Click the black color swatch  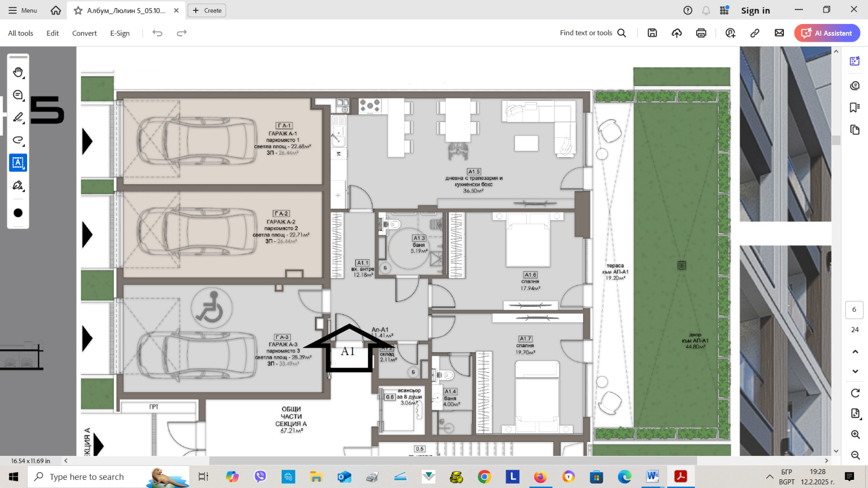tap(18, 213)
